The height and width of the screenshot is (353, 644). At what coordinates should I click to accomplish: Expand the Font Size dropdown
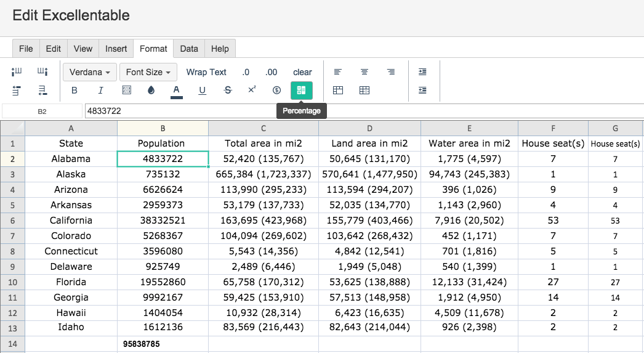[x=148, y=72]
